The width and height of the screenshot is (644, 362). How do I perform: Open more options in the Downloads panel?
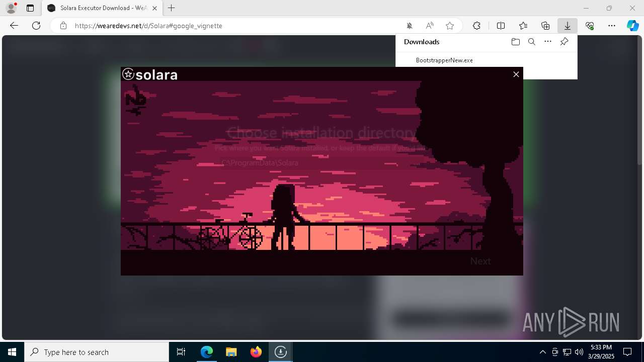[548, 42]
